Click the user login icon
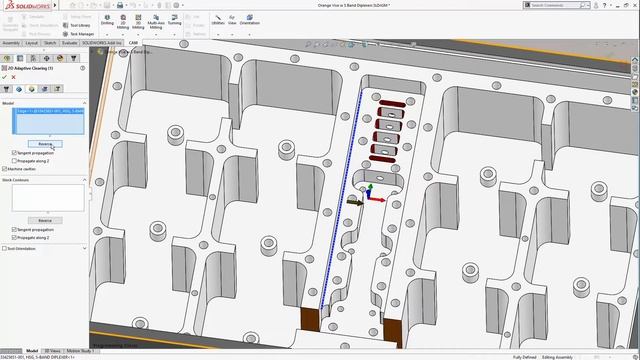 coord(596,5)
